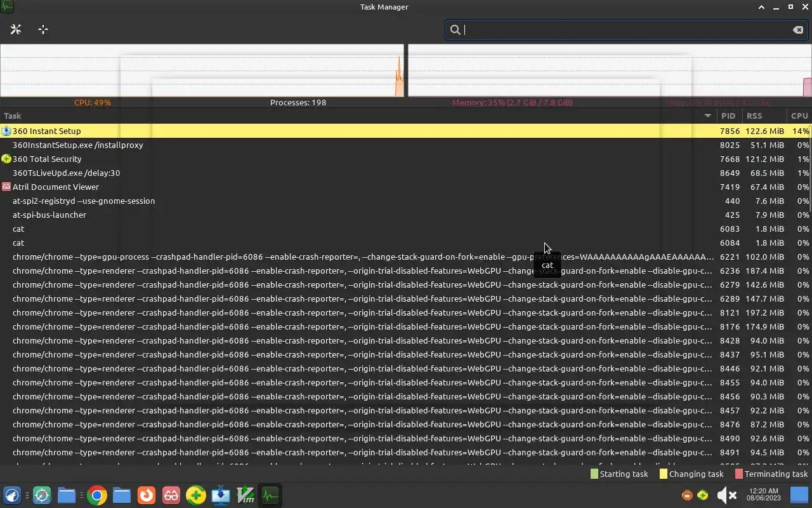Switch to Task Manager panel button
Screen dimensions: 812x508
coord(270,495)
